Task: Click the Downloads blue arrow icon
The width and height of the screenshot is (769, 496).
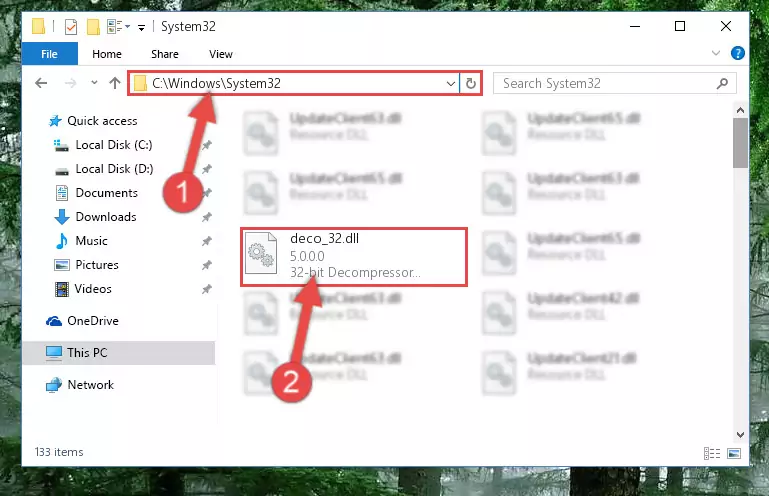Action: pos(61,217)
